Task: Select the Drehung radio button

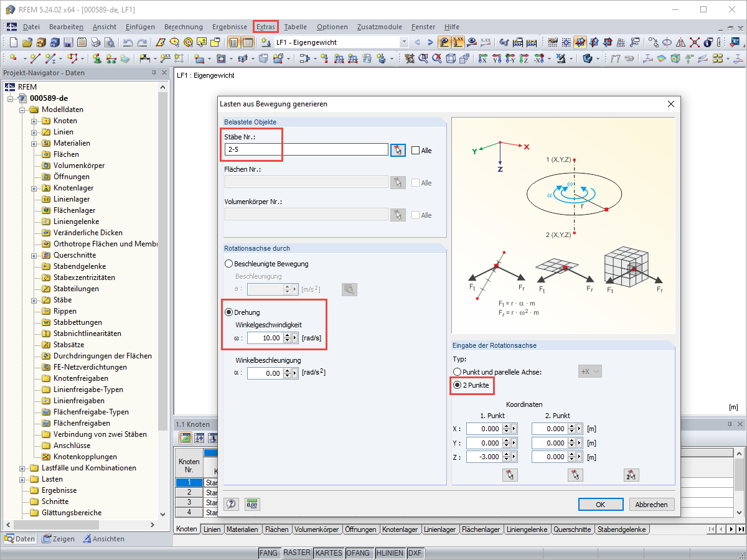Action: tap(229, 312)
